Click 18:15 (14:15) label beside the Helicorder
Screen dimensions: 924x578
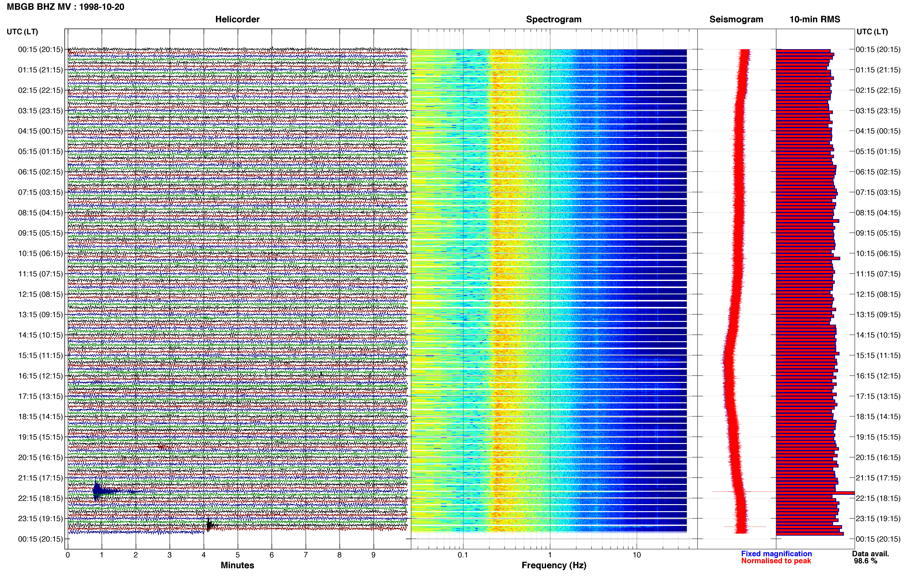(41, 417)
